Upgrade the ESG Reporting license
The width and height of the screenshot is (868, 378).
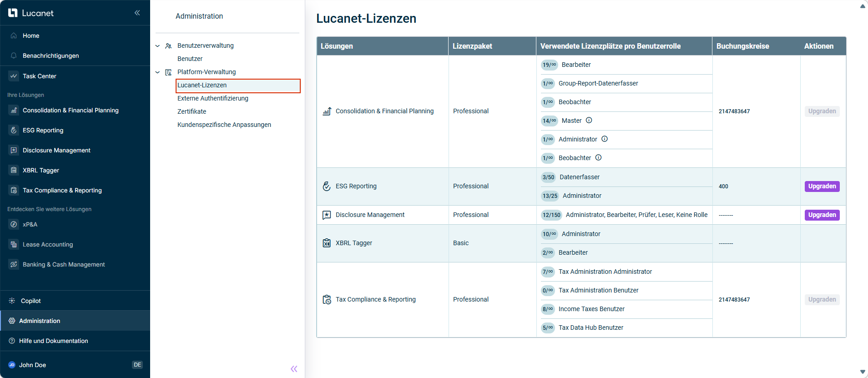(822, 186)
